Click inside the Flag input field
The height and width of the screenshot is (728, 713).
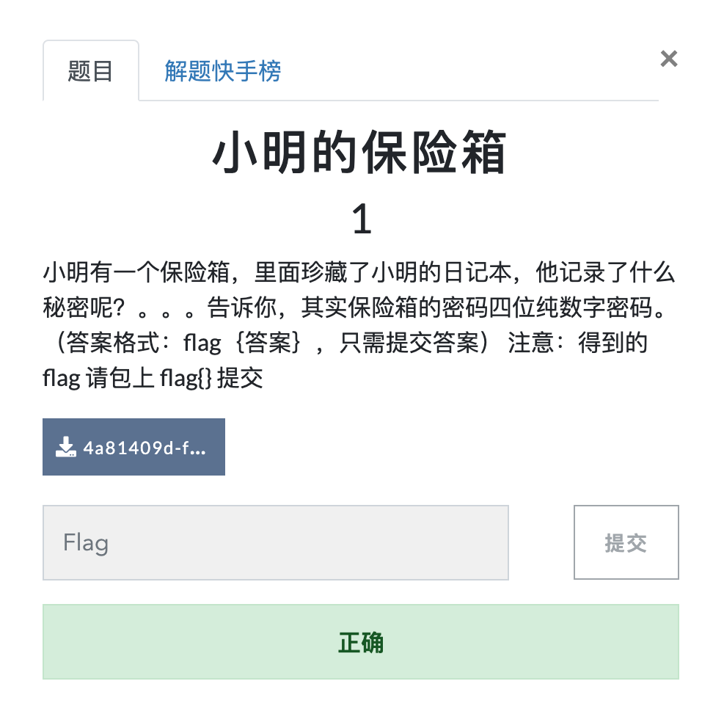pyautogui.click(x=275, y=542)
